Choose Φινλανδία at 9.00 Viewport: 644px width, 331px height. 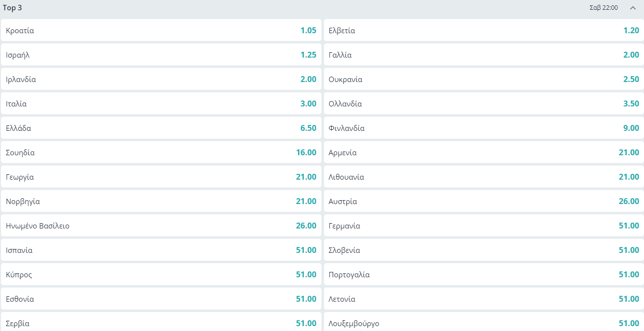(483, 128)
